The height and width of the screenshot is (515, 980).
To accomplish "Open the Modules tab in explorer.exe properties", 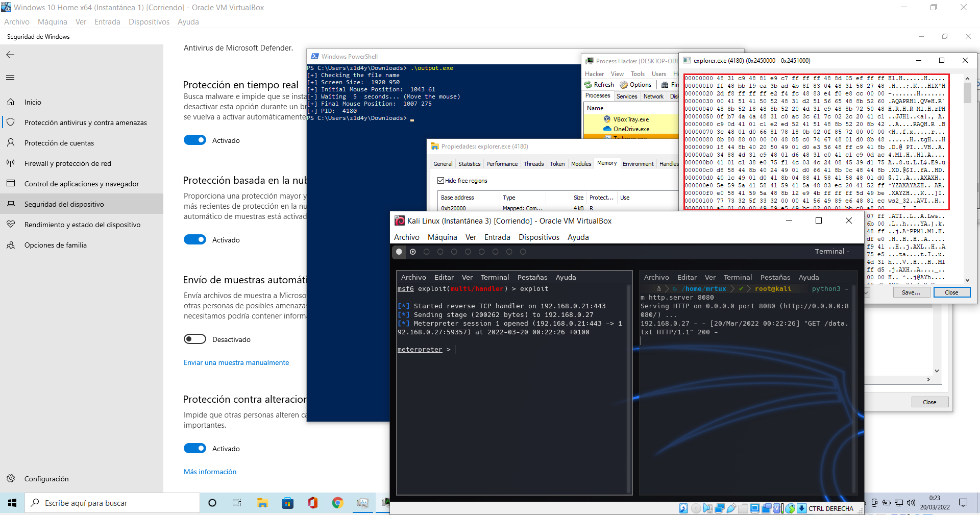I will (x=581, y=164).
